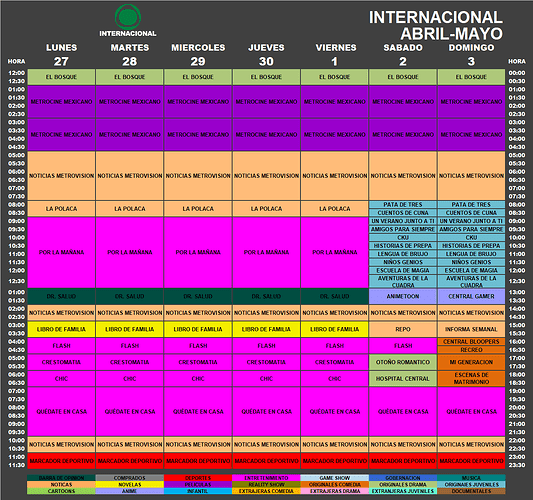
Task: Click the Reality Show legend swatch
Action: tap(266, 484)
